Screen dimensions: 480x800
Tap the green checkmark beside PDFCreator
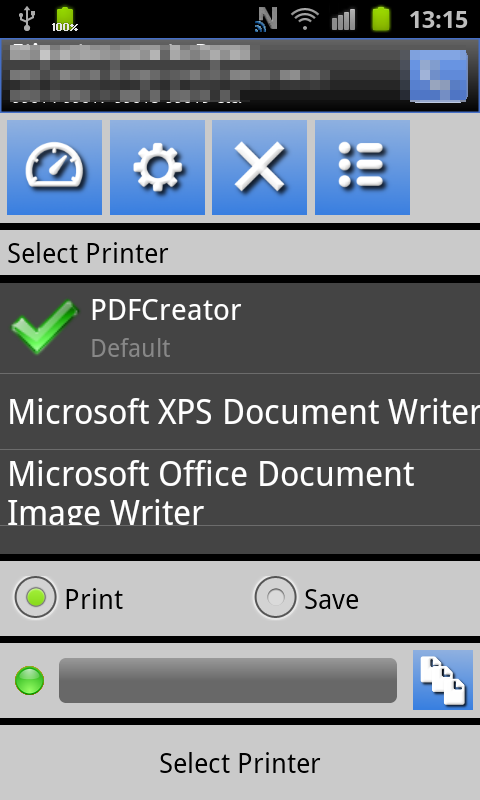(44, 327)
